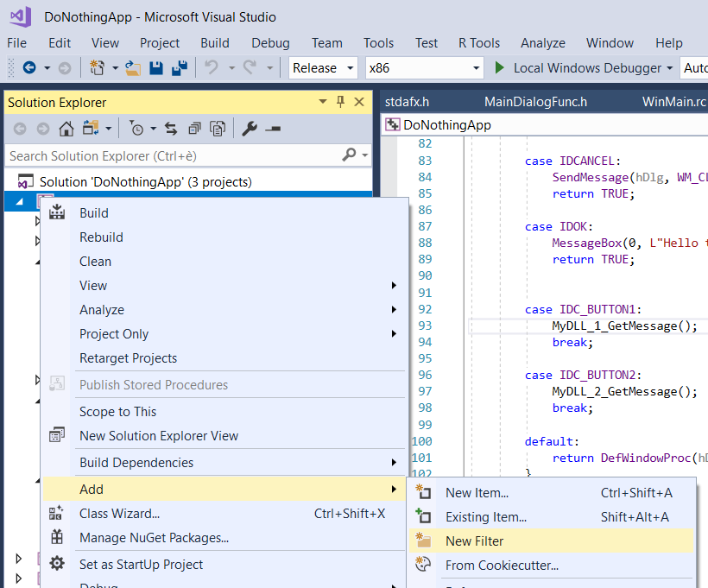Click the Redo arrow icon

(250, 68)
